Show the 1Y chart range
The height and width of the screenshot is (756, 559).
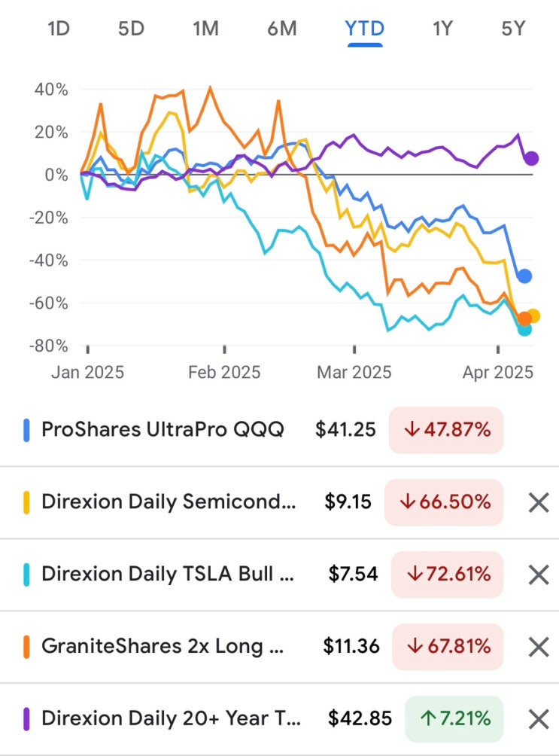(x=442, y=29)
